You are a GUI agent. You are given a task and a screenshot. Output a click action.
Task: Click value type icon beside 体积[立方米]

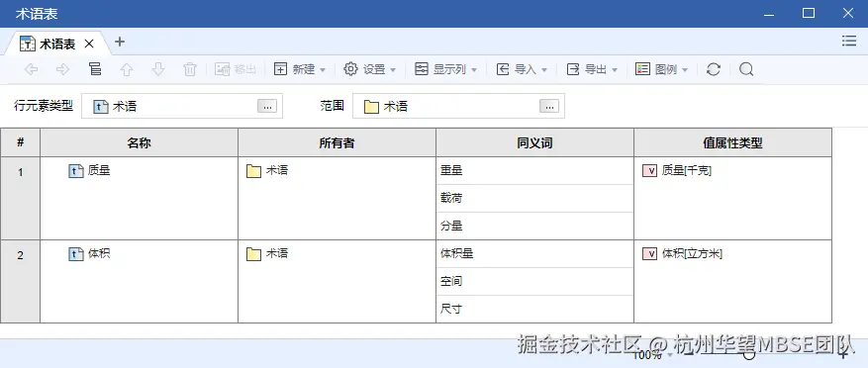(x=649, y=253)
